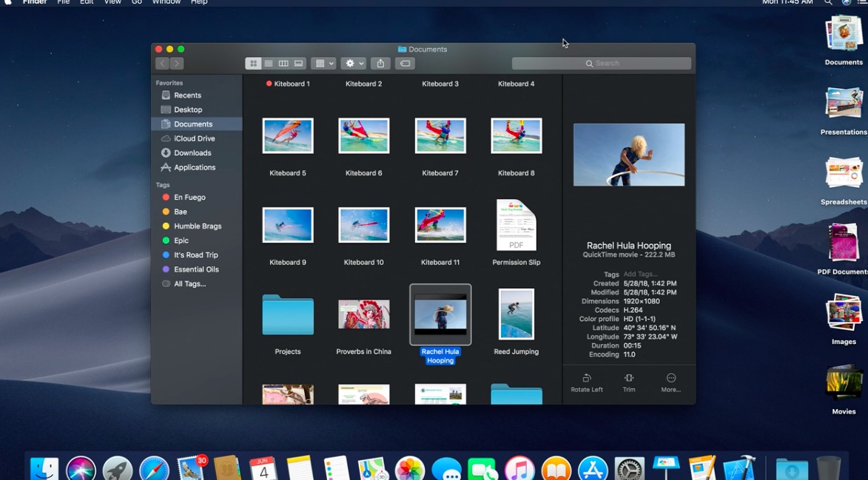The width and height of the screenshot is (868, 480).
Task: Launch the Photos app from Dock
Action: pos(409,469)
